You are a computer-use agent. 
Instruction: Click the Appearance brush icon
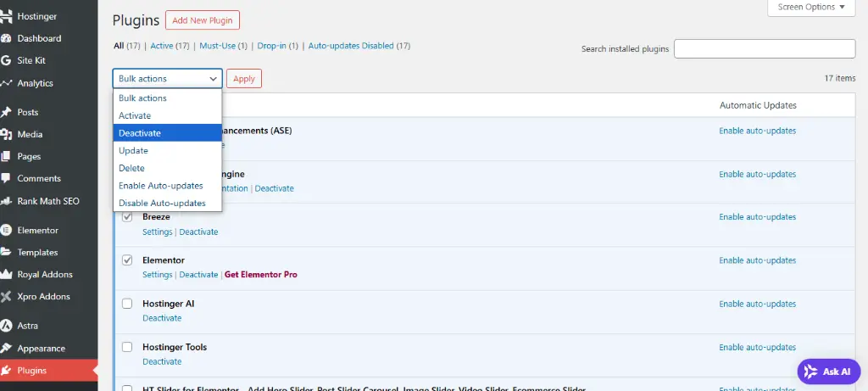click(6, 349)
